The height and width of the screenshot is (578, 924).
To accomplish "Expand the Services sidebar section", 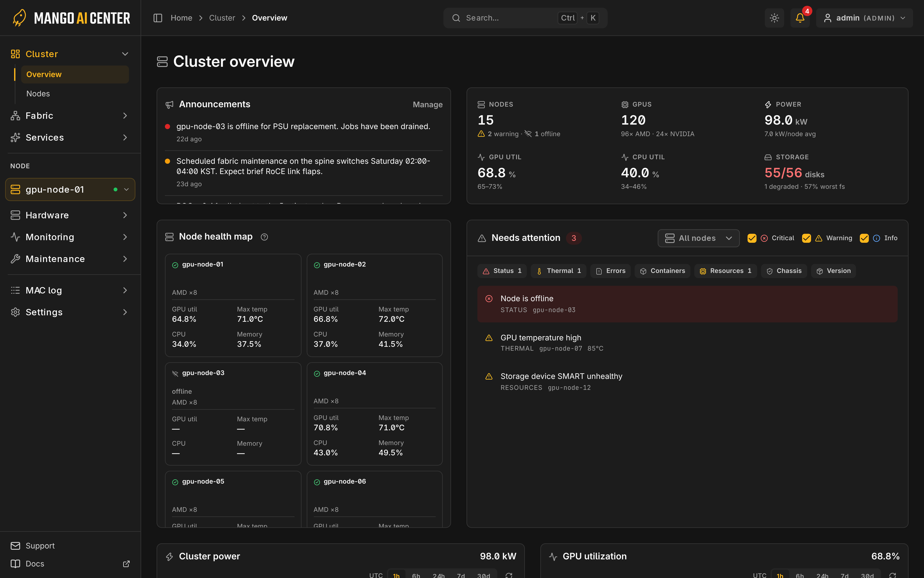I will [x=70, y=137].
